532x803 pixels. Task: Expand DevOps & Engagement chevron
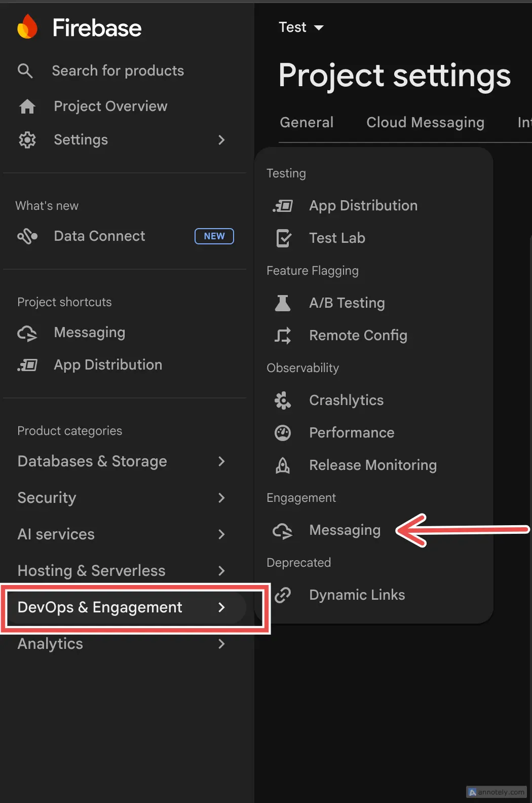pos(221,607)
